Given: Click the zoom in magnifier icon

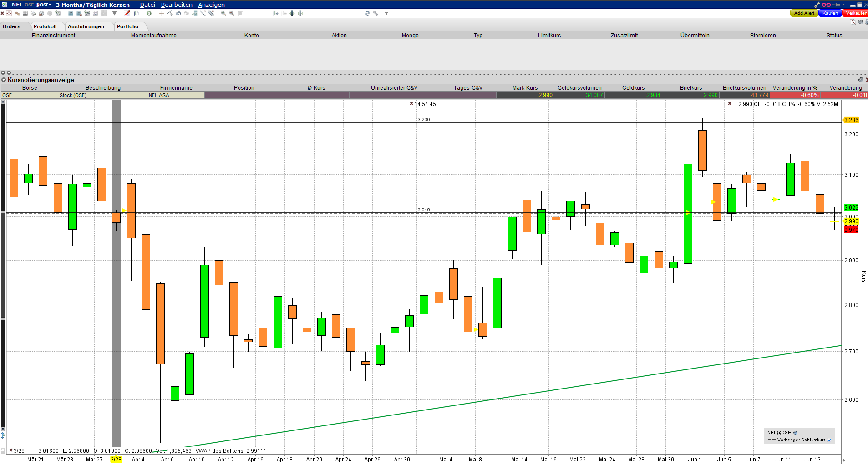Looking at the screenshot, I should pos(223,13).
